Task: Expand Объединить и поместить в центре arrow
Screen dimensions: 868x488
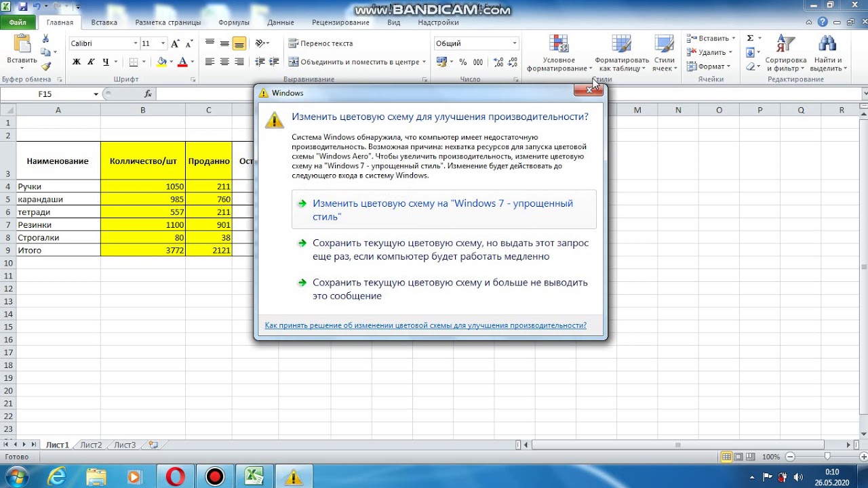Action: (x=424, y=62)
